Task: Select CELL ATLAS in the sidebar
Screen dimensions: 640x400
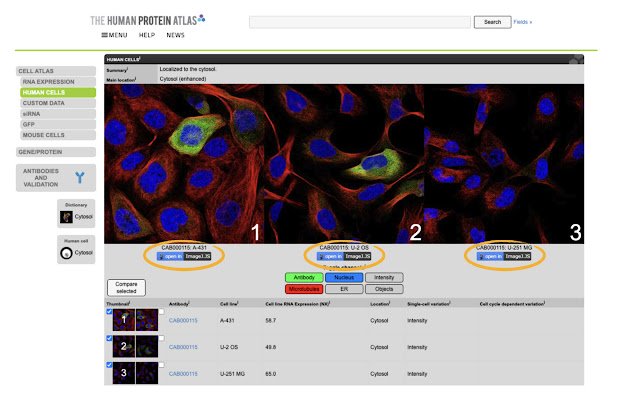Action: point(56,71)
